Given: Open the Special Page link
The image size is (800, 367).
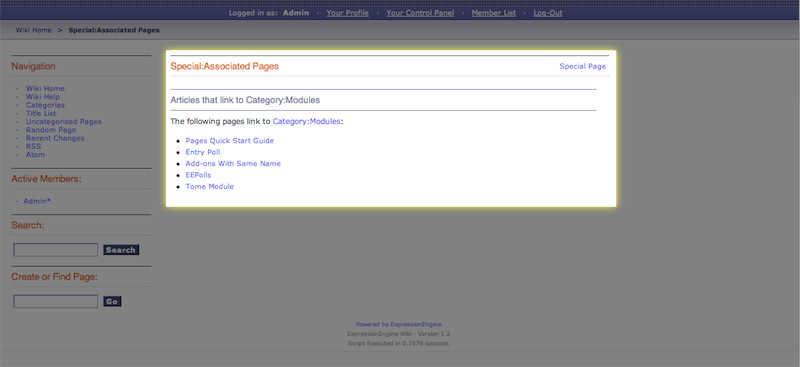Looking at the screenshot, I should [583, 66].
